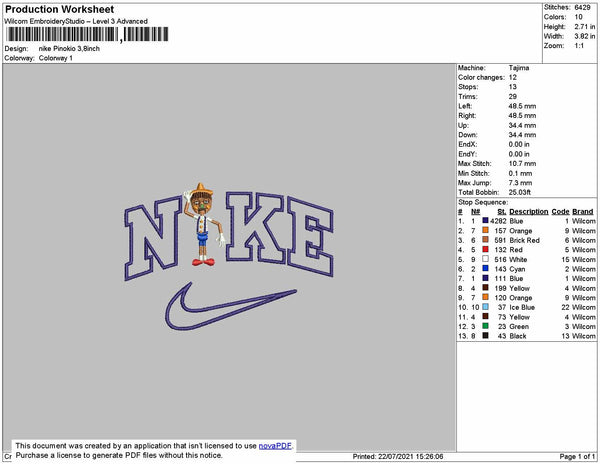The width and height of the screenshot is (600, 464).
Task: Click the N# column header
Action: [x=475, y=212]
